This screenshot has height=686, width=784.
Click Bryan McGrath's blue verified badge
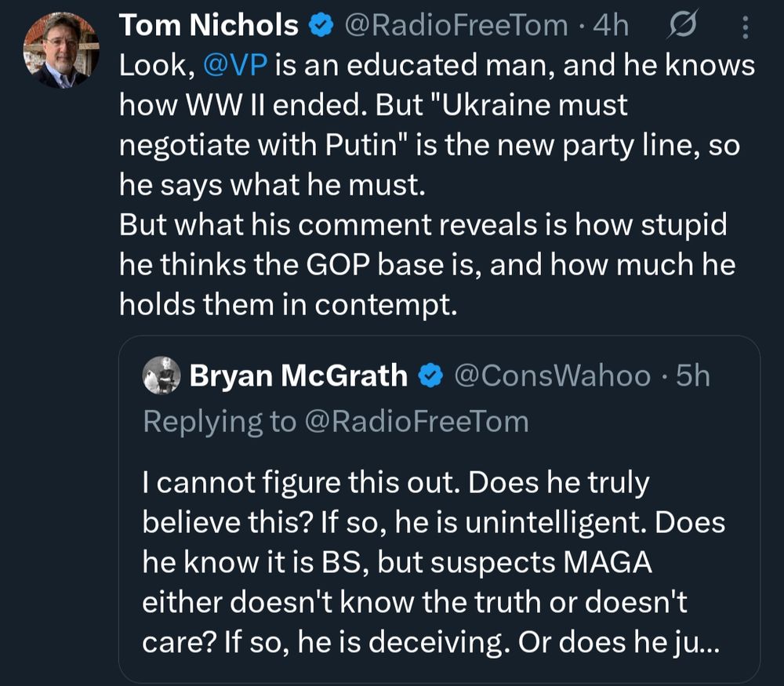[x=430, y=376]
